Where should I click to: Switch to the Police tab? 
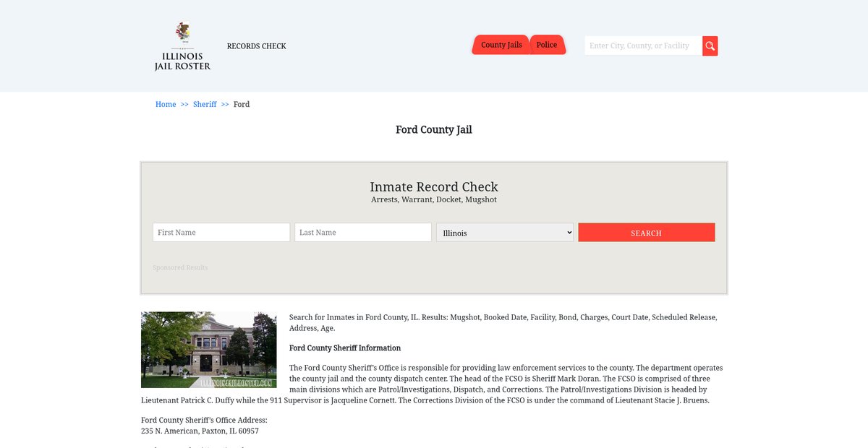[547, 45]
